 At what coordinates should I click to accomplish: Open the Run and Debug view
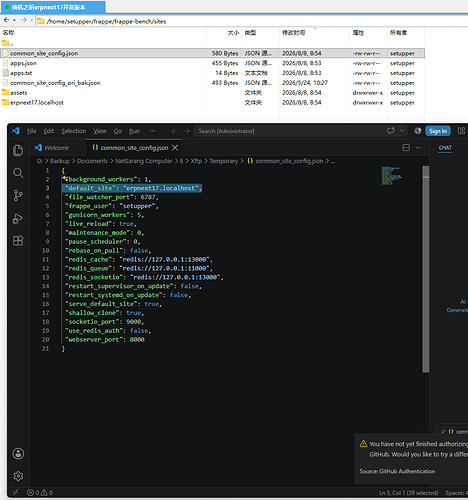pyautogui.click(x=18, y=218)
